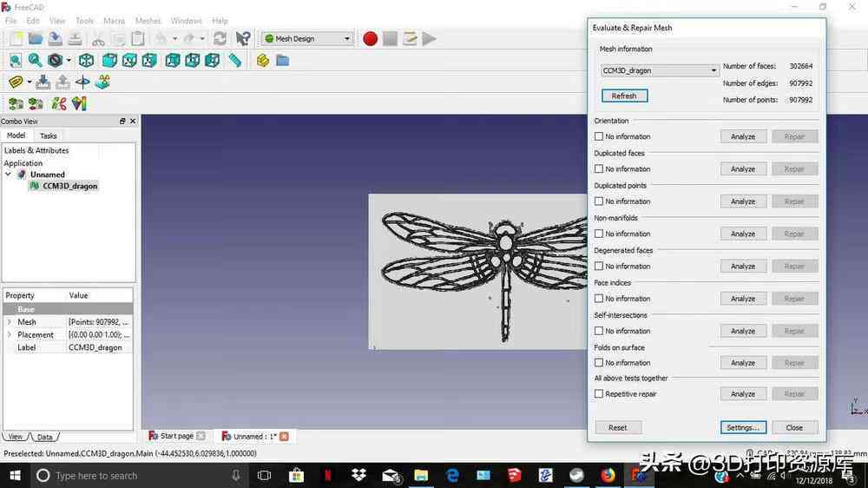Open the CCM3D_dragon mesh dropdown
This screenshot has height=488, width=868.
[660, 70]
